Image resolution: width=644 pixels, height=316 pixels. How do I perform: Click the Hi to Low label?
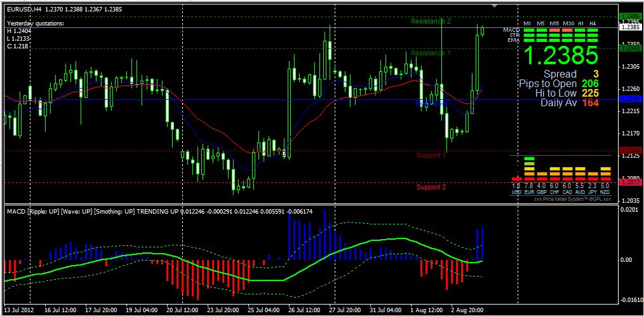(x=556, y=93)
